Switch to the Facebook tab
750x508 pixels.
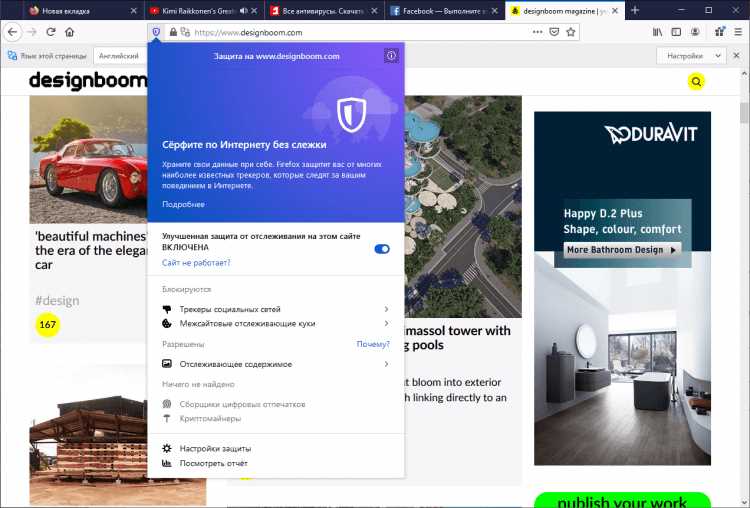(442, 10)
